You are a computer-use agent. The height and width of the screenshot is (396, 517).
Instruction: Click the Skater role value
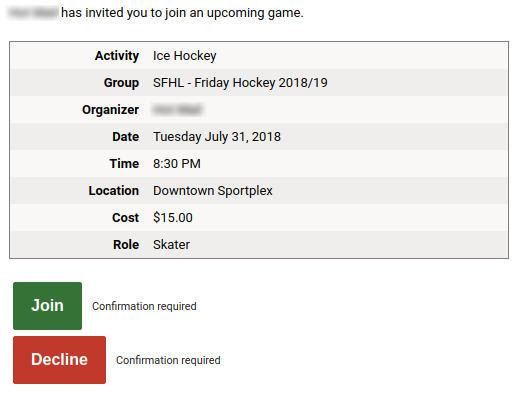pos(171,245)
